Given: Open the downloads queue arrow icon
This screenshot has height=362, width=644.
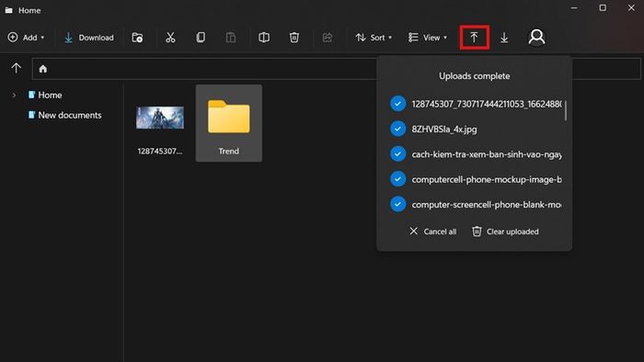Looking at the screenshot, I should tap(504, 38).
